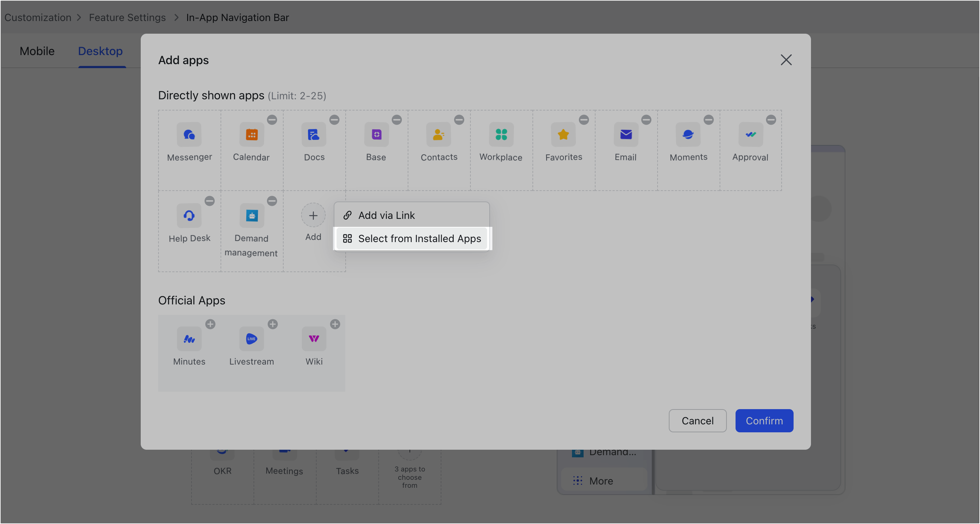The image size is (980, 524).
Task: Click the OKR app behind the dialog
Action: pos(223,471)
